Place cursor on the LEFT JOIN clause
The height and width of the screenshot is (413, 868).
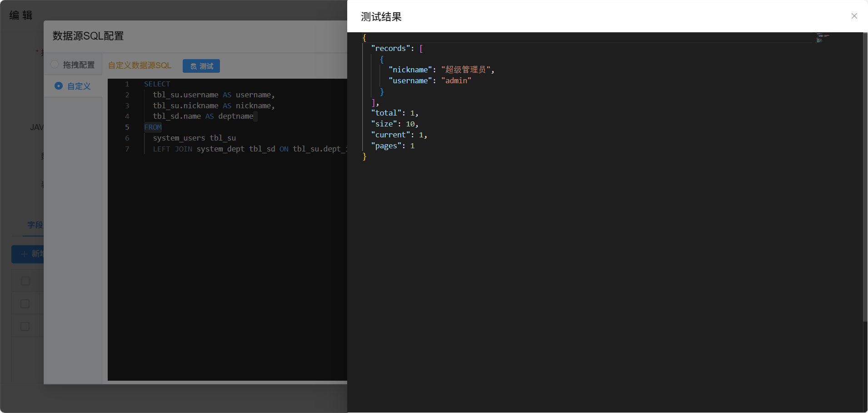click(x=172, y=149)
